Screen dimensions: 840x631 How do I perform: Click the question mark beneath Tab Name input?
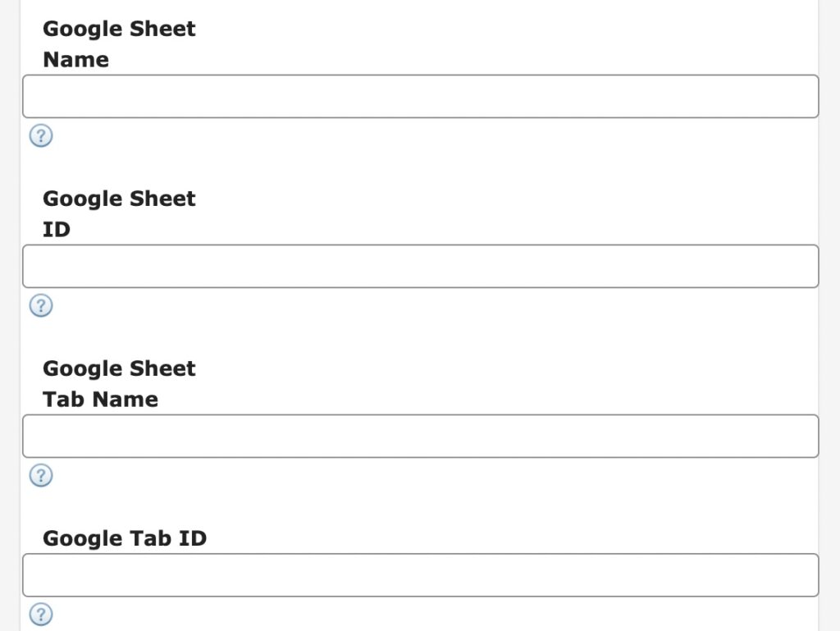pos(41,475)
